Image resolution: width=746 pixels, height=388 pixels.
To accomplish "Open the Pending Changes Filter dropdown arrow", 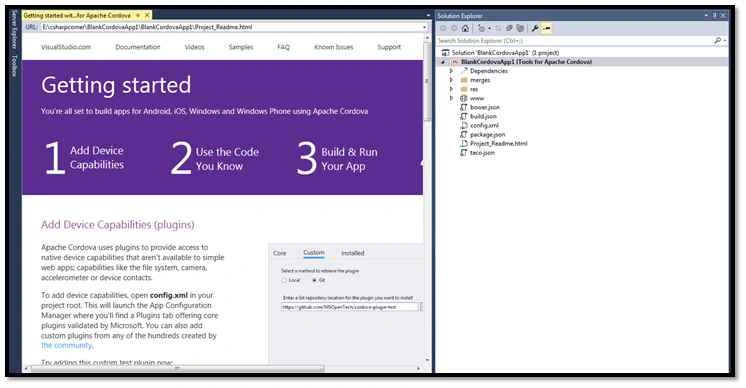I will tap(489, 29).
